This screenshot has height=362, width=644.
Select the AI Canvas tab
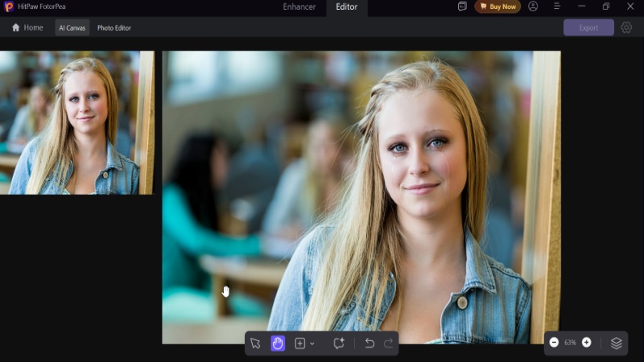pyautogui.click(x=72, y=27)
